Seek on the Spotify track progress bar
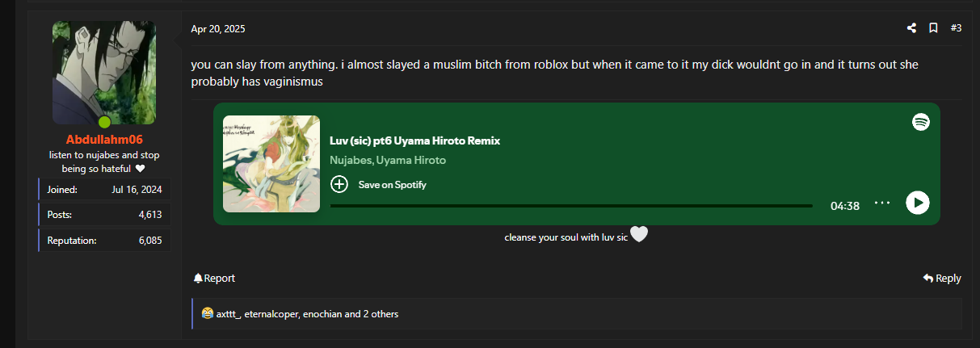The height and width of the screenshot is (348, 980). [571, 206]
